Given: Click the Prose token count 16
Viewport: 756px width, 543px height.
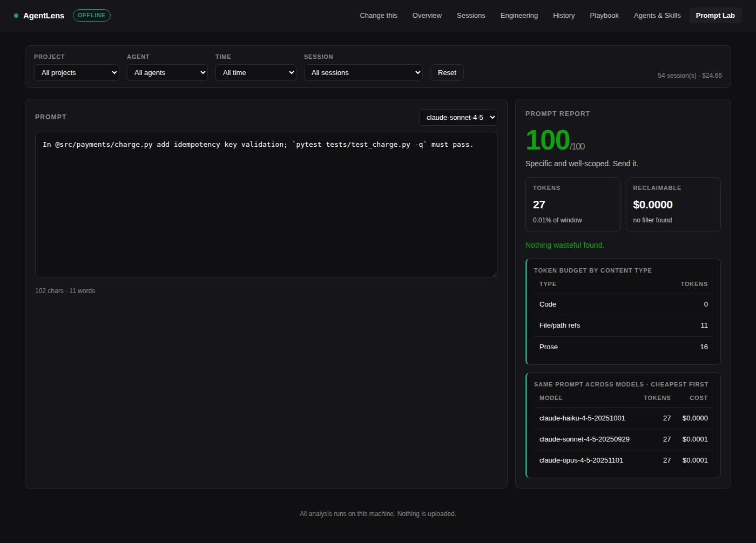Looking at the screenshot, I should click(704, 347).
